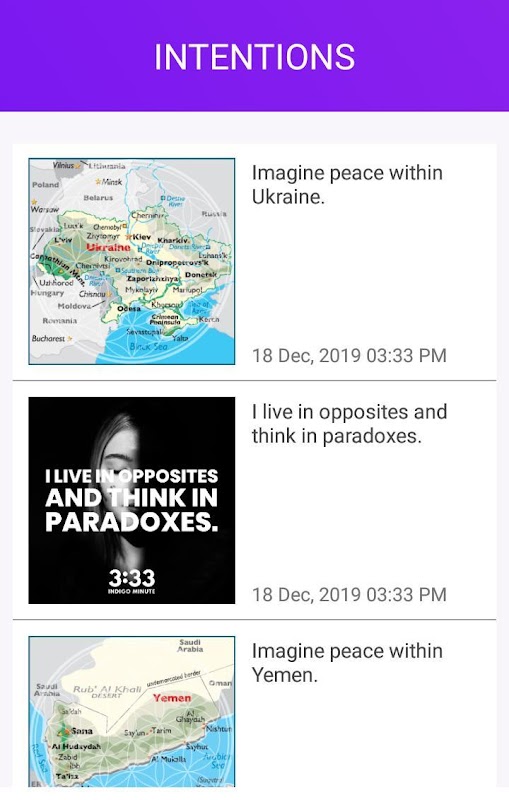Select the 'Imagine peace within Ukraine.' intention title
Image resolution: width=509 pixels, height=800 pixels.
point(347,185)
